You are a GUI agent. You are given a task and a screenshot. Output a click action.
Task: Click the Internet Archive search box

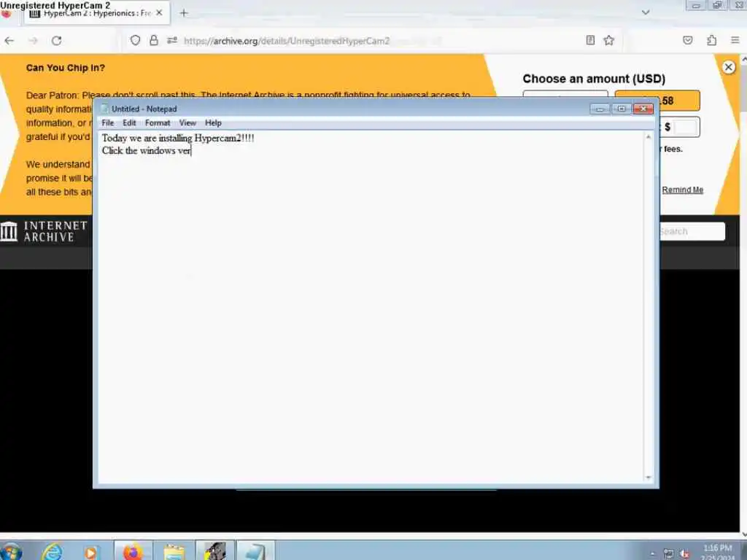click(x=692, y=231)
